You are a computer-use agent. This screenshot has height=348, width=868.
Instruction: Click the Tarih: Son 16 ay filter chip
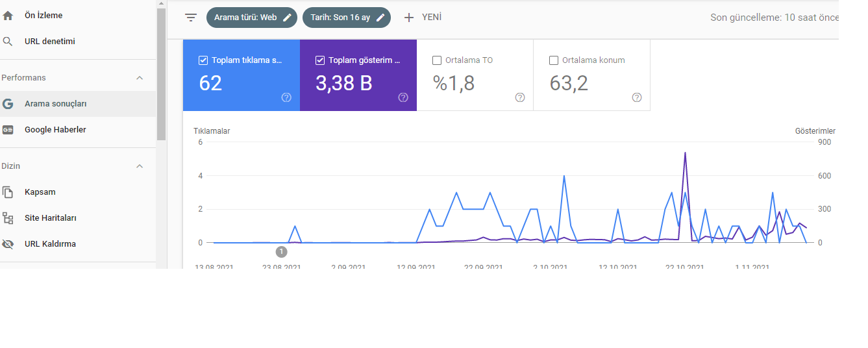[347, 18]
